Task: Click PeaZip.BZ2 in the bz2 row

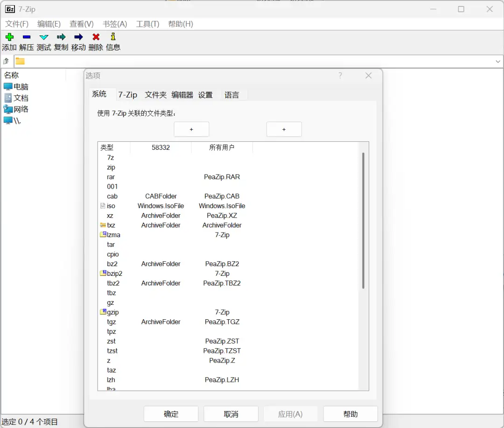Action: (222, 264)
